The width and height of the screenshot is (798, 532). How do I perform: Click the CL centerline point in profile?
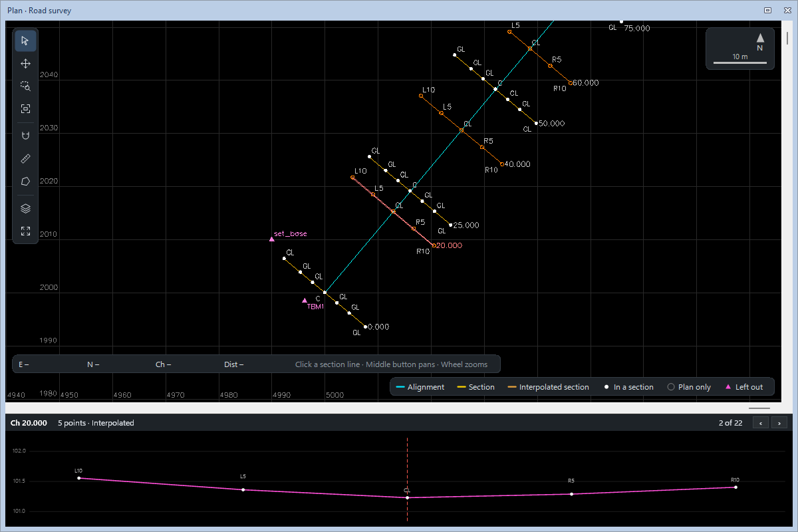[407, 497]
